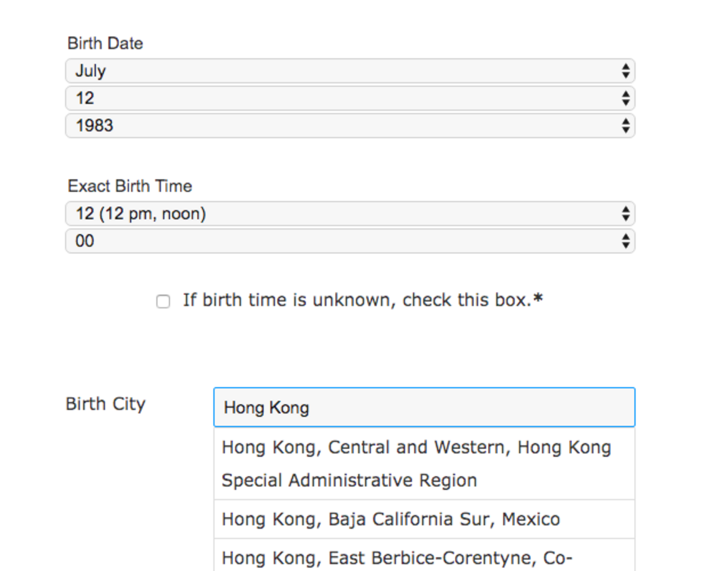Expand the birth minute dropdown showing 00
This screenshot has height=571, width=728.
tap(349, 241)
